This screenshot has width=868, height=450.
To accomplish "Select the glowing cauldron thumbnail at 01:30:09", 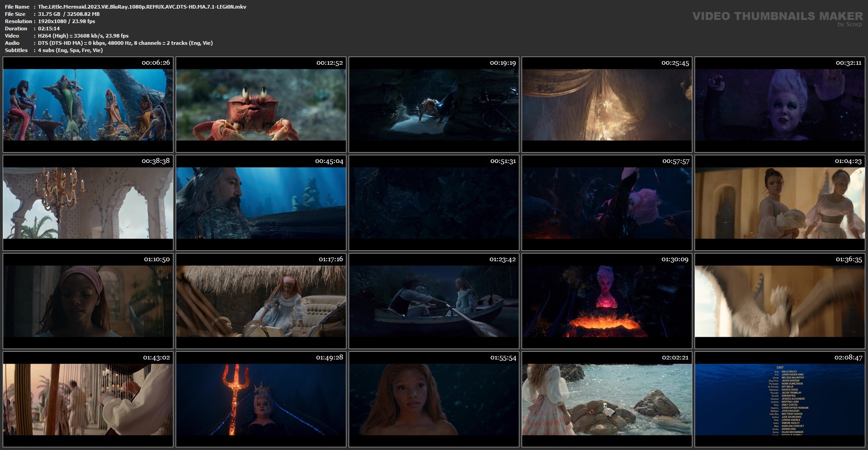I will [607, 301].
